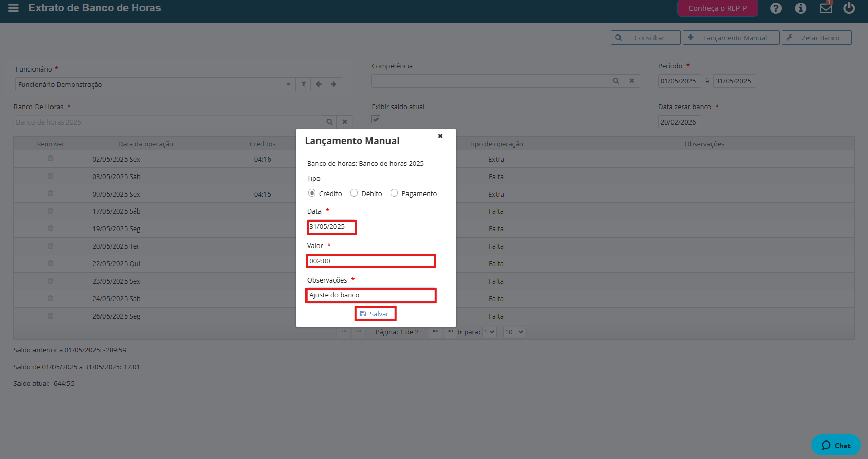Click the Observações column header
868x459 pixels.
point(704,144)
